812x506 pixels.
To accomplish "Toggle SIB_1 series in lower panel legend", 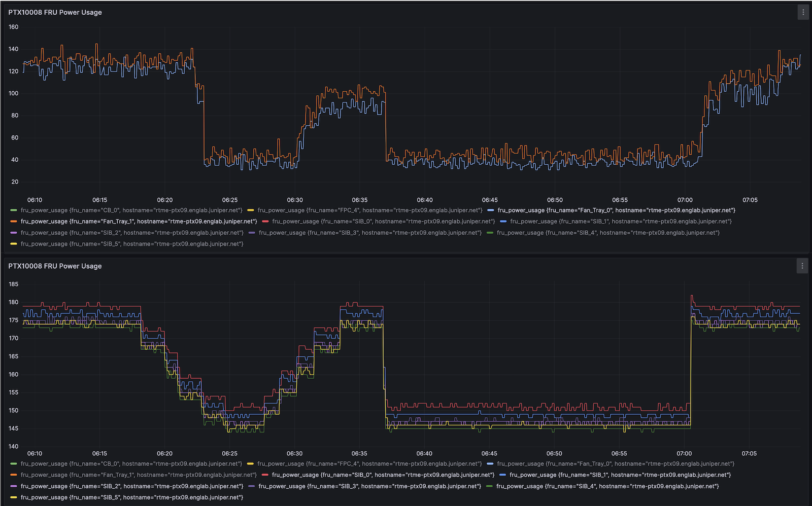I will pos(620,475).
